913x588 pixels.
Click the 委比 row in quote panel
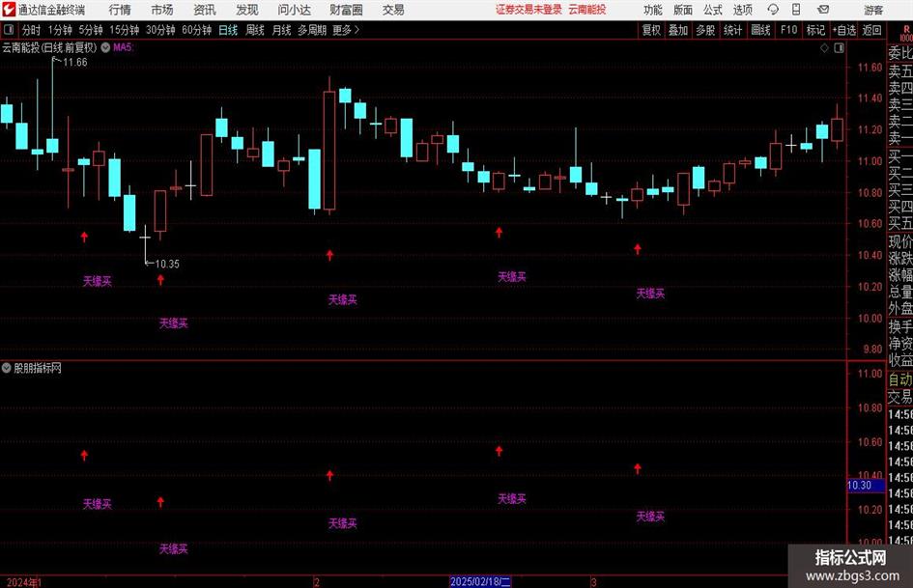pyautogui.click(x=900, y=53)
